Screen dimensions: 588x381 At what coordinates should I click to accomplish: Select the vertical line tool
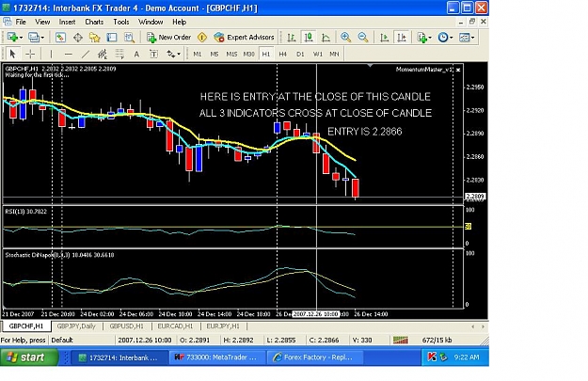click(x=51, y=54)
